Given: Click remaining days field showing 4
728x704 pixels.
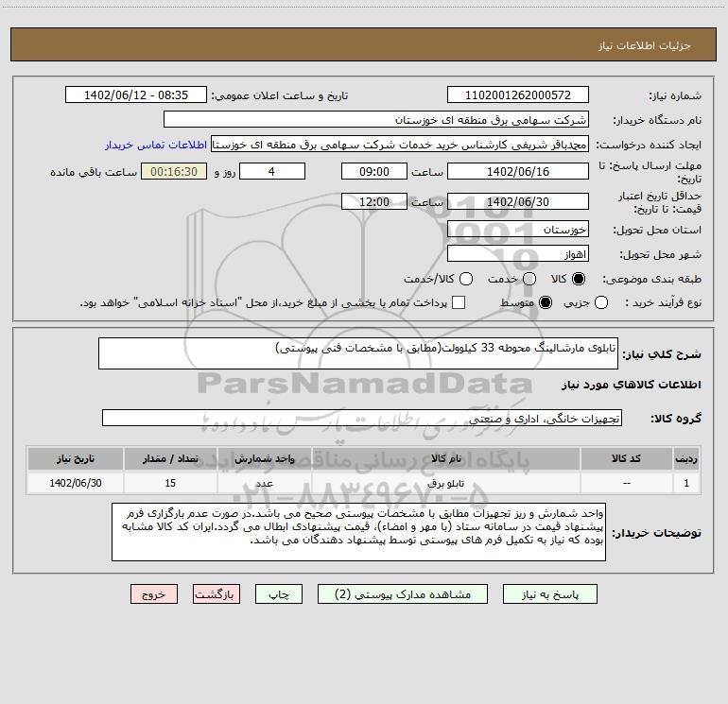Looking at the screenshot, I should point(272,171).
